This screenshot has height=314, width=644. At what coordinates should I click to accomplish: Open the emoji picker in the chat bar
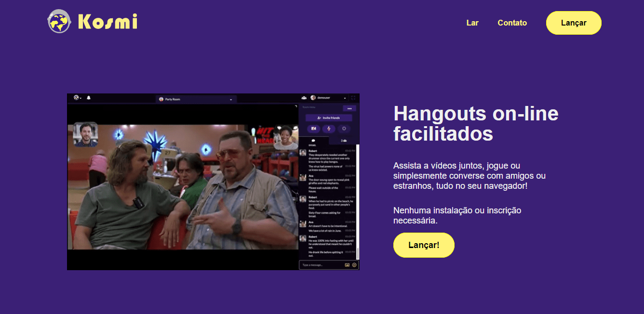(x=354, y=265)
